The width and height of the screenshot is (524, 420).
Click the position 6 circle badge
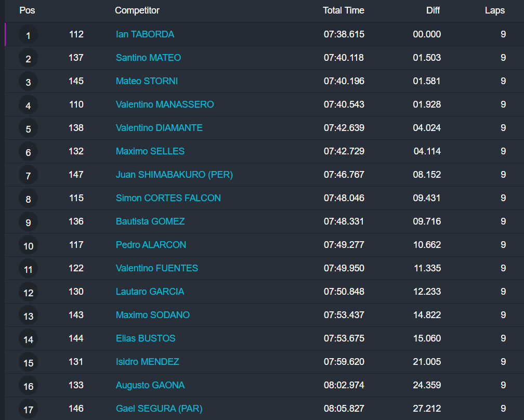[x=28, y=152]
